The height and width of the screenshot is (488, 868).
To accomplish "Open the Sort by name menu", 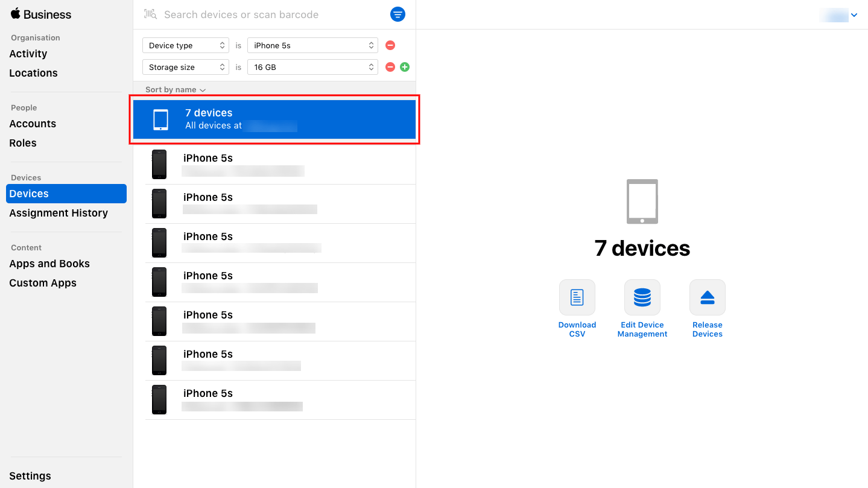I will point(174,89).
